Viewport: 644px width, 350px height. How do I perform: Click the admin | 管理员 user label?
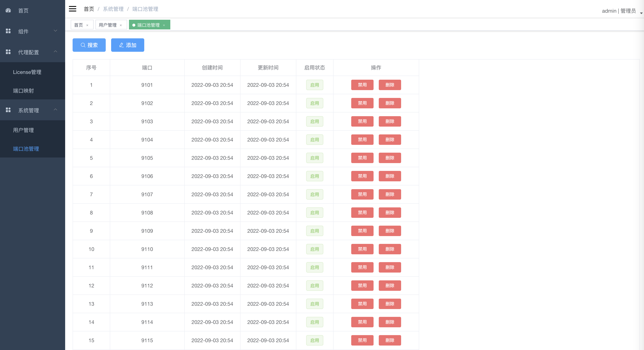click(619, 11)
